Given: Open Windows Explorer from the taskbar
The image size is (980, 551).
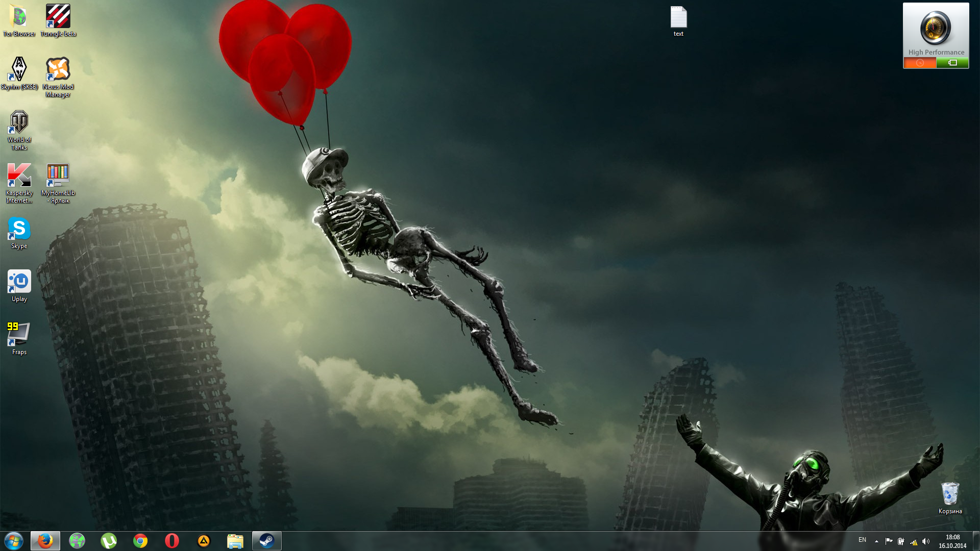Looking at the screenshot, I should [x=235, y=541].
